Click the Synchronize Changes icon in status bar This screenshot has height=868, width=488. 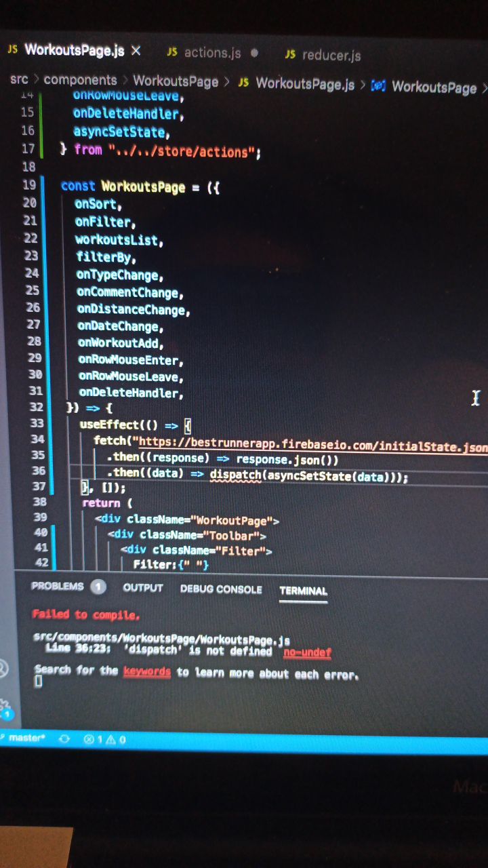(64, 739)
